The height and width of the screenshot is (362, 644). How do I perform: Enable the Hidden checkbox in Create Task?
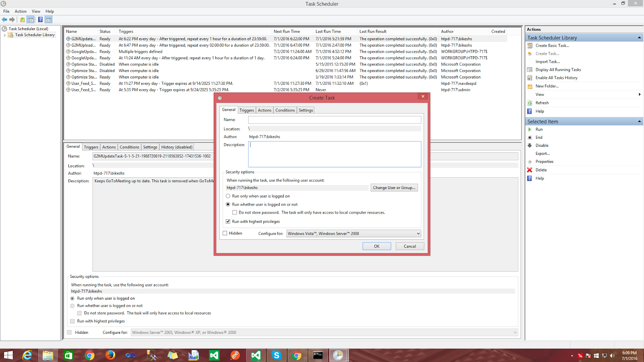(x=225, y=233)
